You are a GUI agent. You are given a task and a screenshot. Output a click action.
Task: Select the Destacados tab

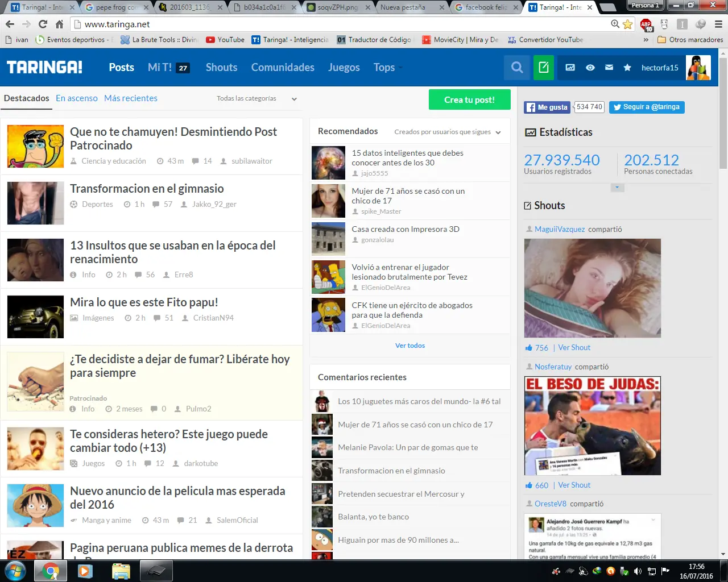(x=26, y=98)
